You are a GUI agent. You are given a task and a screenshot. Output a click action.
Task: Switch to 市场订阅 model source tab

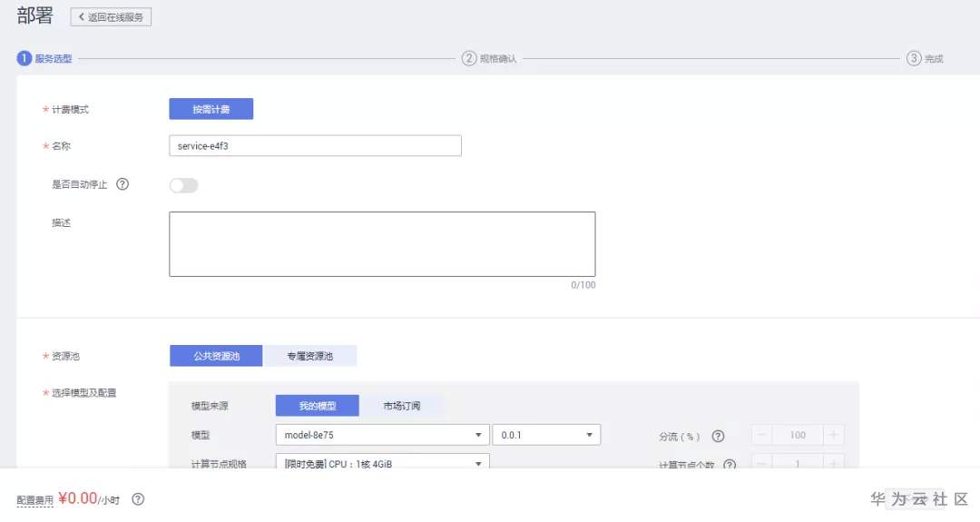point(401,406)
